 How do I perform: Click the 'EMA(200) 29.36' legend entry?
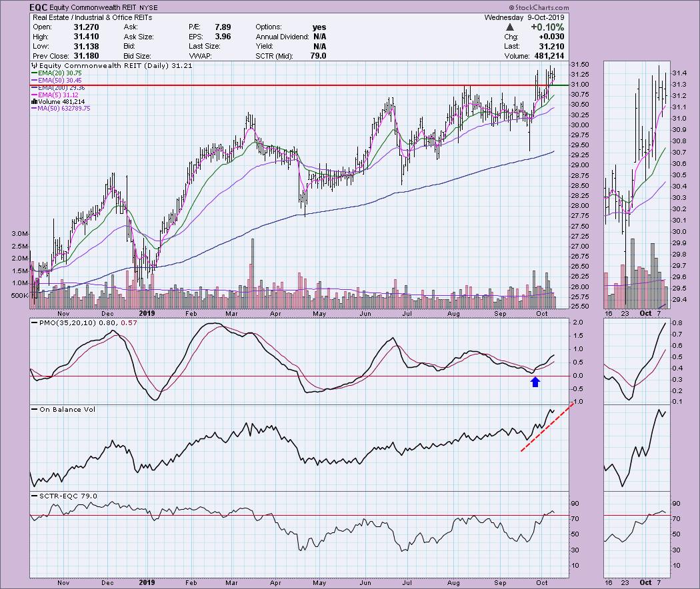[61, 87]
